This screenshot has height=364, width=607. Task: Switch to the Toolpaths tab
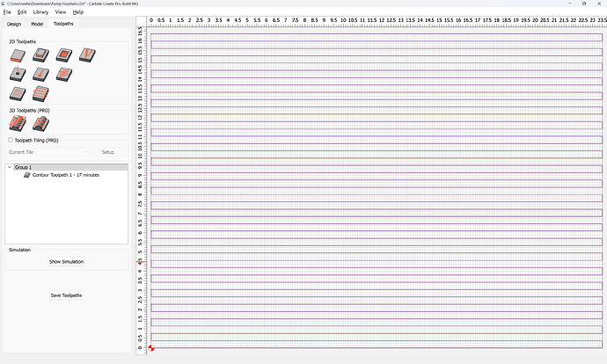[x=63, y=24]
